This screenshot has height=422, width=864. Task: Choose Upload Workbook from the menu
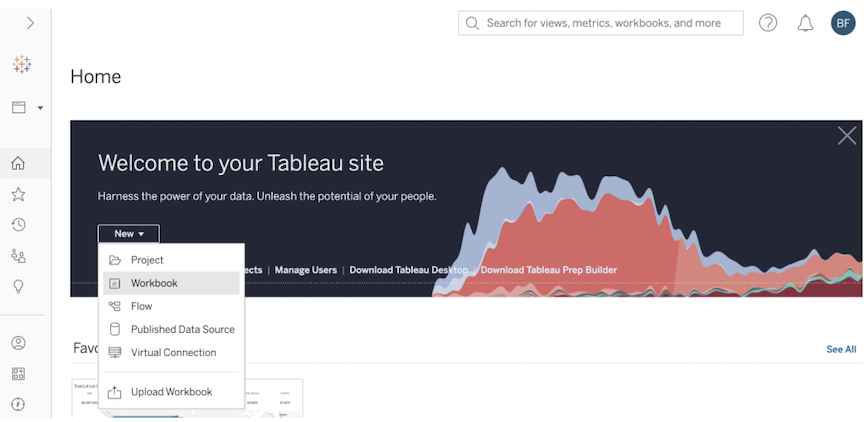[x=171, y=392]
